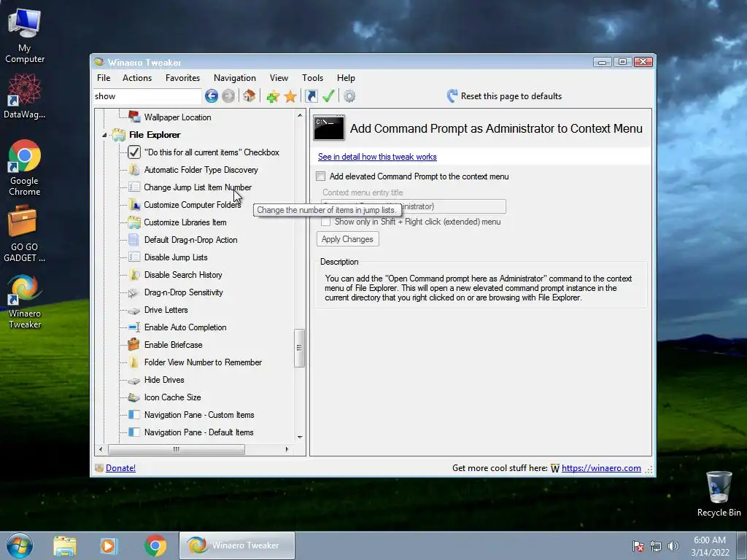Open GO GO GADGET desktop icon
Image resolution: width=747 pixels, height=560 pixels.
[x=24, y=234]
